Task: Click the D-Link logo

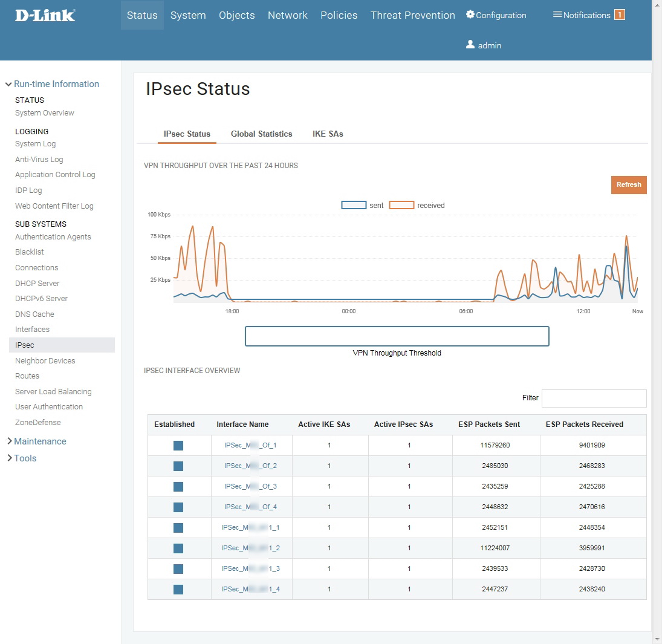Action: coord(45,15)
